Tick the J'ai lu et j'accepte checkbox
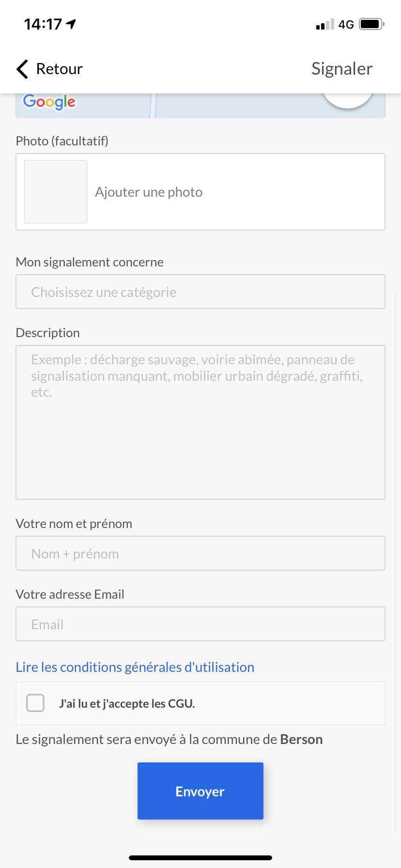The height and width of the screenshot is (868, 401). pyautogui.click(x=35, y=703)
